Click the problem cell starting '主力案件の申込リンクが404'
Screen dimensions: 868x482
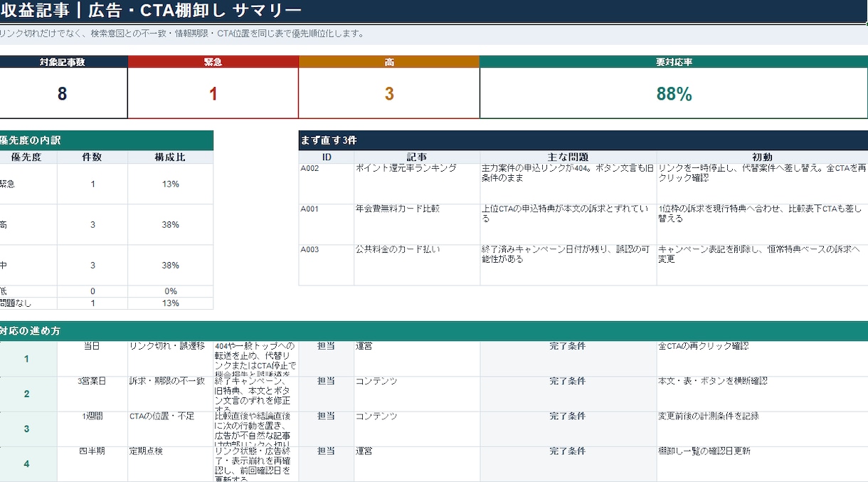pos(568,184)
